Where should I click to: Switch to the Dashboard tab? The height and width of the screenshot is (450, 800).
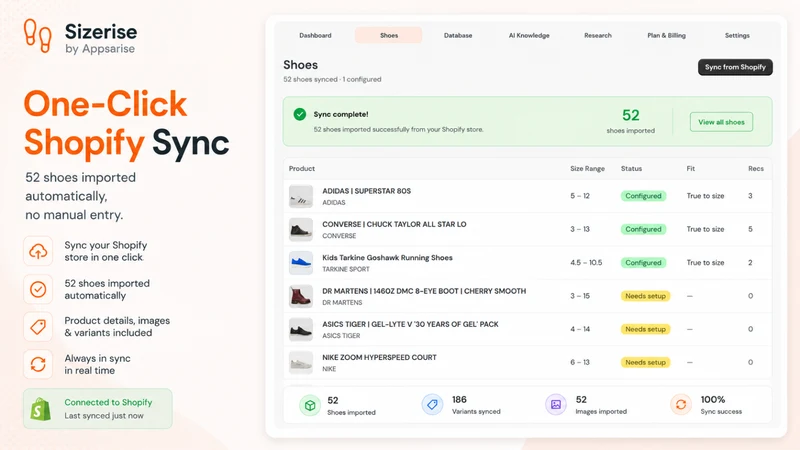(315, 35)
